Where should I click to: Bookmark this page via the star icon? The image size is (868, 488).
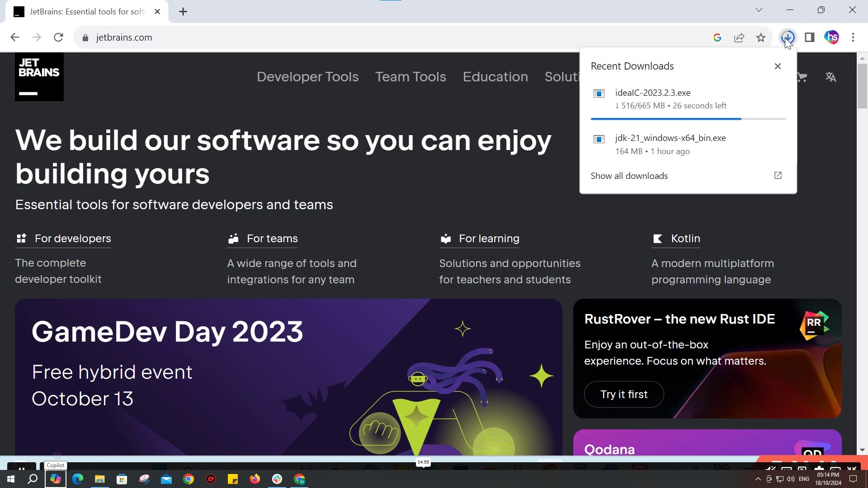click(x=761, y=37)
